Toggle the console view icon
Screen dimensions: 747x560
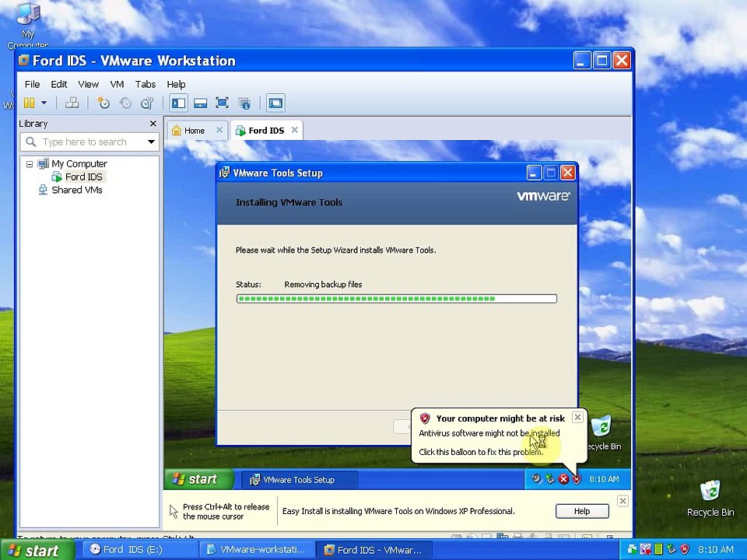275,103
